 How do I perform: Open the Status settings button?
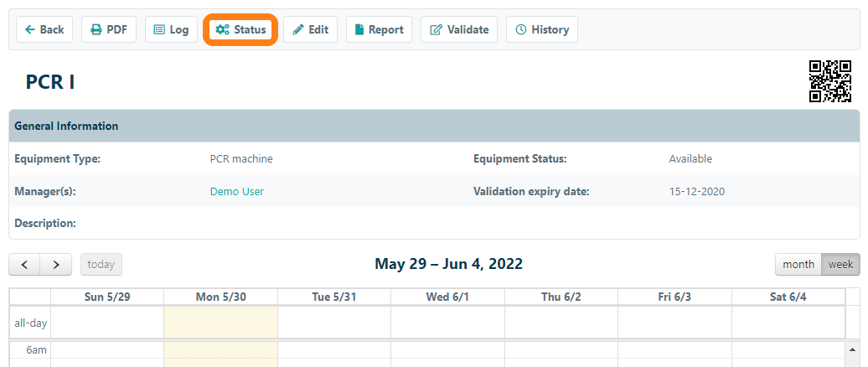[240, 29]
